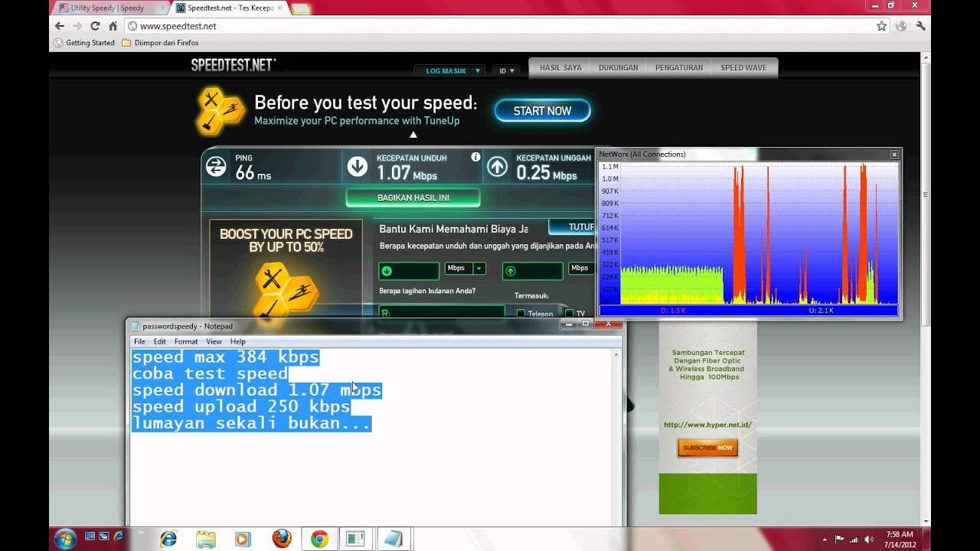Open the Diimpor dari Firefox bookmarks folder

[x=160, y=43]
